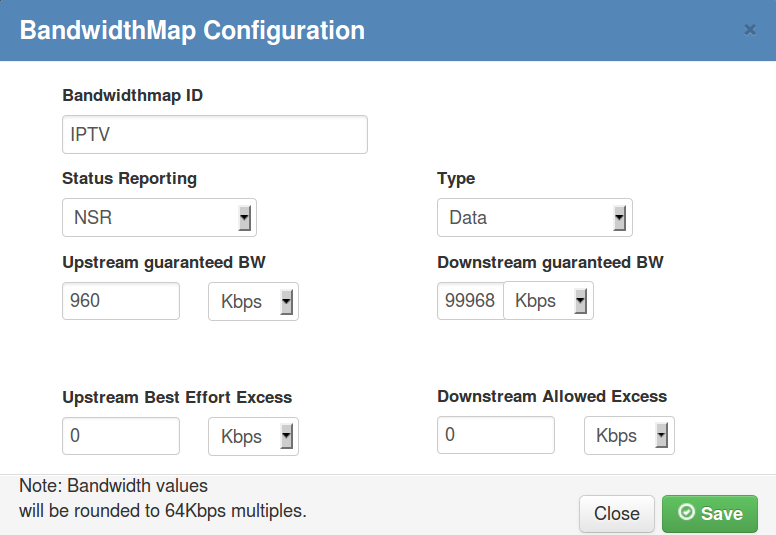Open the Type dropdown showing Data
This screenshot has width=776, height=535.
coord(534,218)
